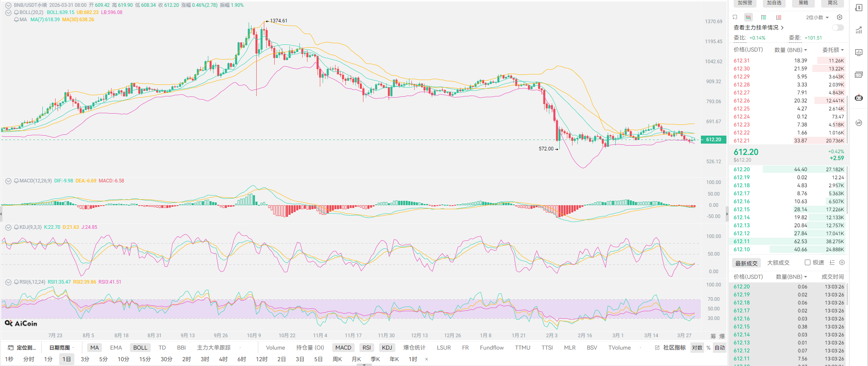Click the swap arrows icon in sidebar

859,123
